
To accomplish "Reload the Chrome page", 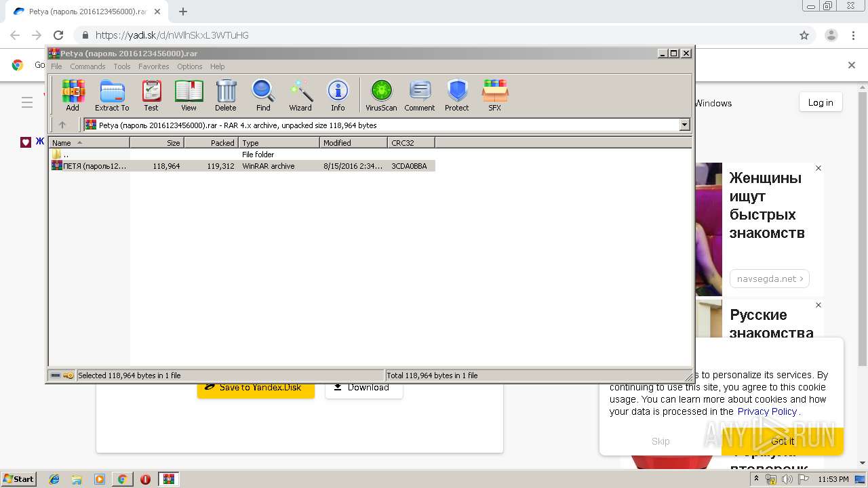I will coord(58,35).
